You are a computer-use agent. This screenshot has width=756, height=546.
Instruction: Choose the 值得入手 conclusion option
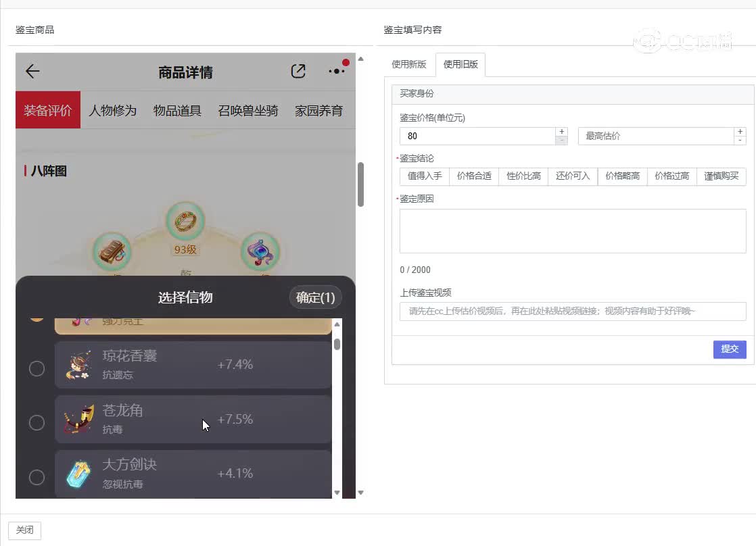click(x=425, y=176)
